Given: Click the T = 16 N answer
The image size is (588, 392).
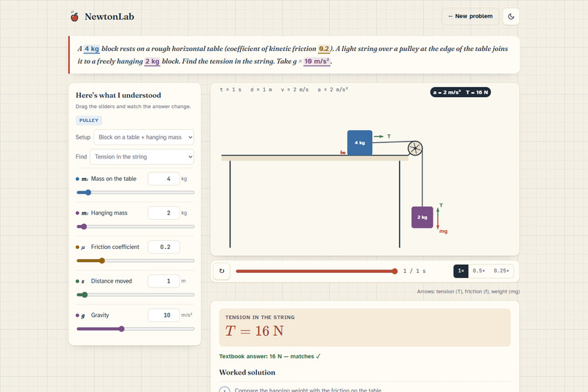Looking at the screenshot, I should tap(255, 331).
